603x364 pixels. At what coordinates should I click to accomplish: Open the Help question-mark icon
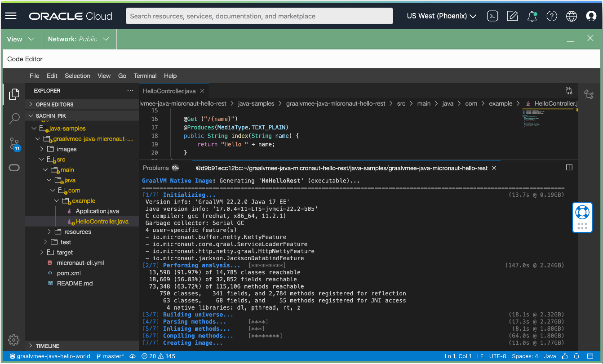pyautogui.click(x=552, y=16)
